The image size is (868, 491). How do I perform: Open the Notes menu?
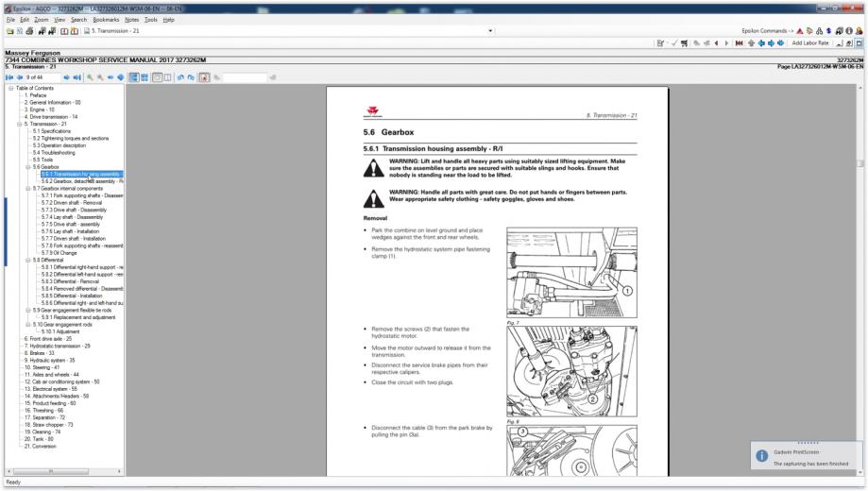pyautogui.click(x=131, y=20)
